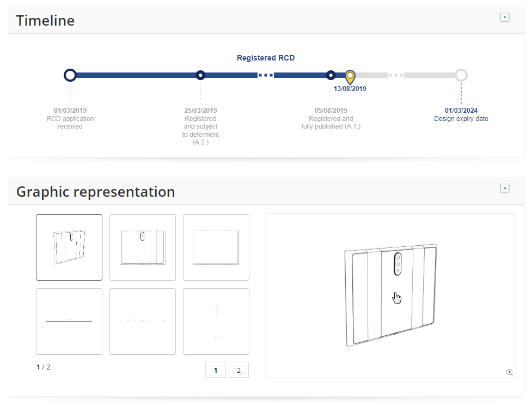
Task: Open the fifth faint edge view thumbnail
Action: point(143,322)
